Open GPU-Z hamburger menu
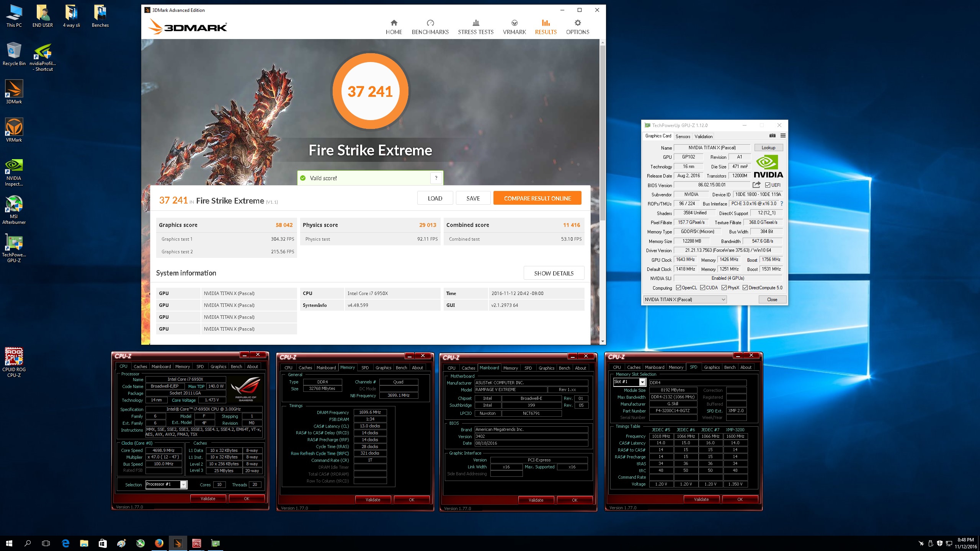Image resolution: width=980 pixels, height=551 pixels. point(783,136)
